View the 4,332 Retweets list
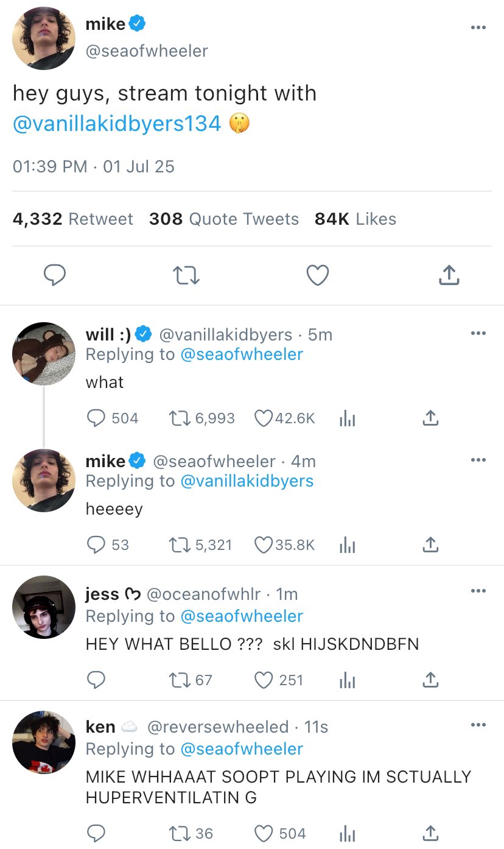This screenshot has height=849, width=504. [x=73, y=219]
